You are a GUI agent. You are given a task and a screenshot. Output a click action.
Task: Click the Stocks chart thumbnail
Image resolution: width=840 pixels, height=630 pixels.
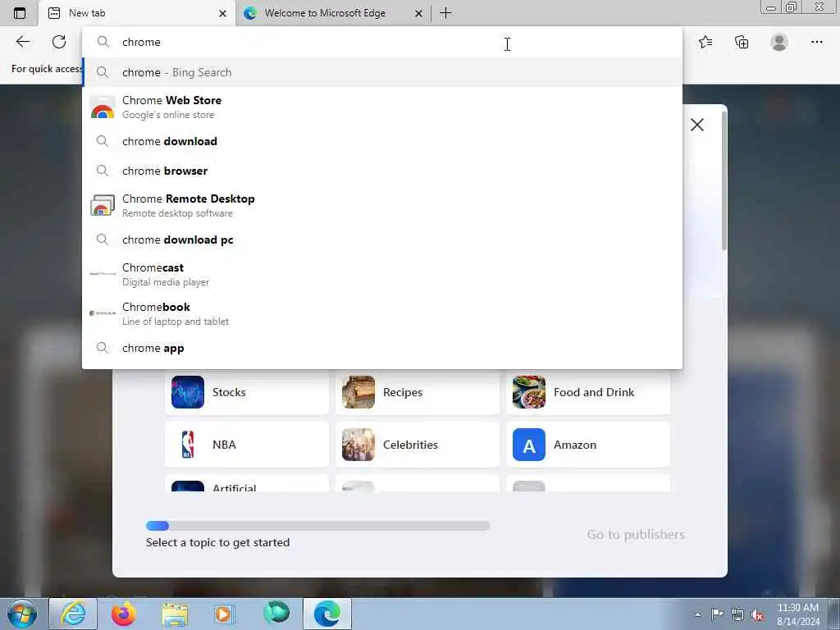[188, 392]
